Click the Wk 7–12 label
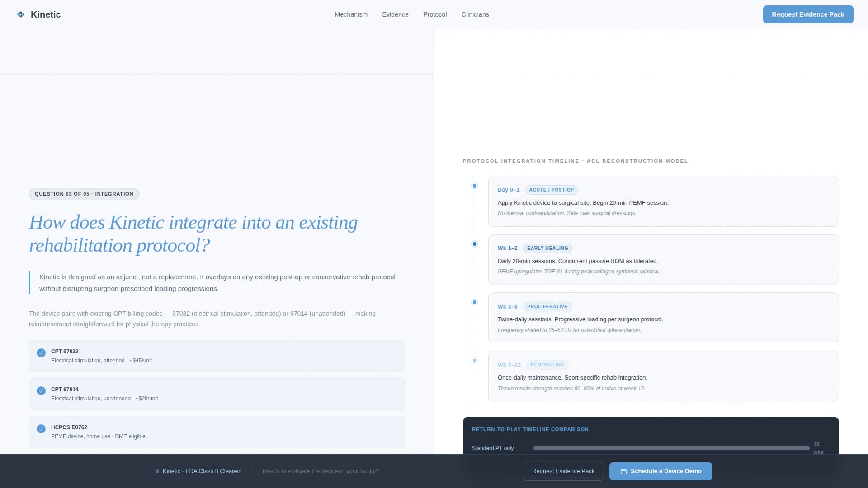 coord(509,365)
